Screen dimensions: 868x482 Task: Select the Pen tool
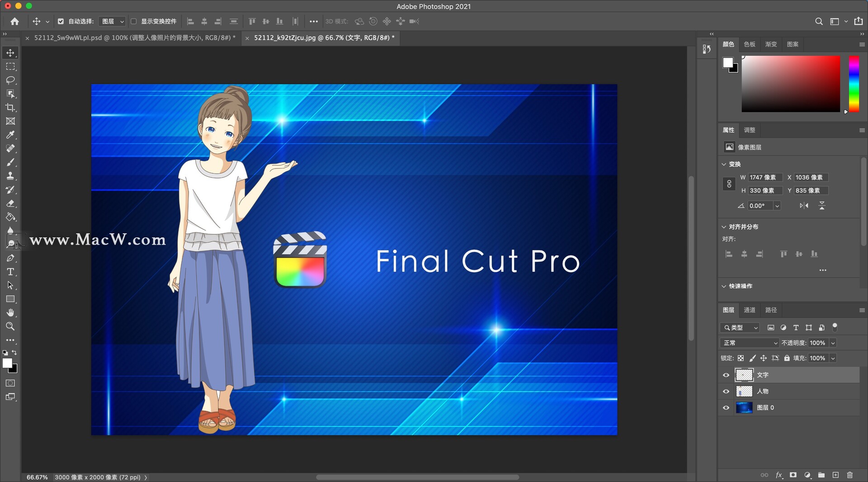[10, 258]
